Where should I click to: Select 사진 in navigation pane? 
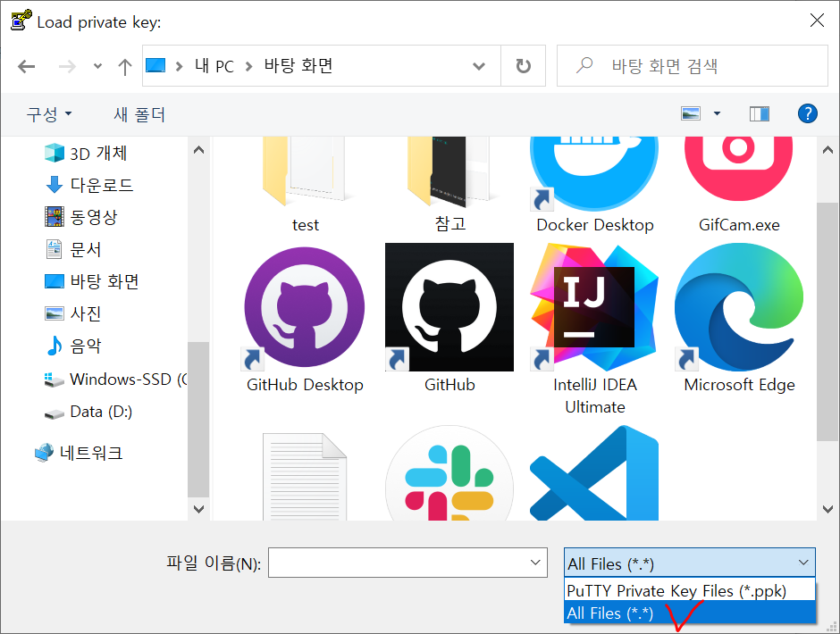pos(73,313)
